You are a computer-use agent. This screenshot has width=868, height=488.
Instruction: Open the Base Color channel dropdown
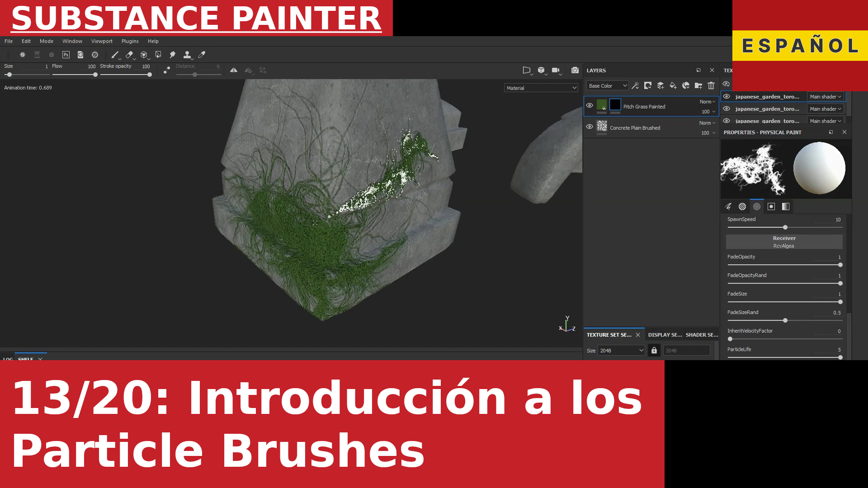point(608,86)
